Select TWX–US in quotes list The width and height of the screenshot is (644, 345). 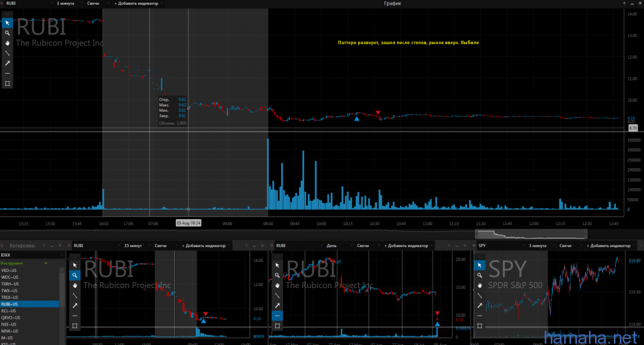coord(30,291)
